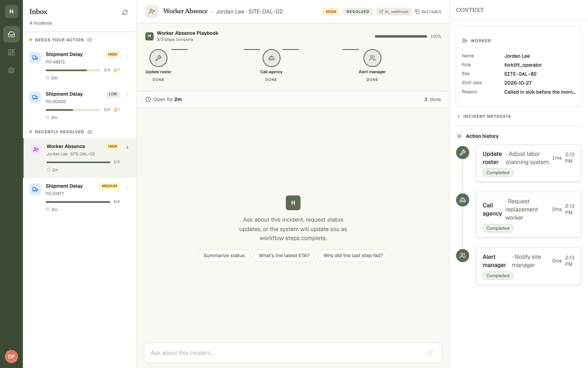Image resolution: width=588 pixels, height=368 pixels.
Task: Open the Update roster history card
Action: 528,163
